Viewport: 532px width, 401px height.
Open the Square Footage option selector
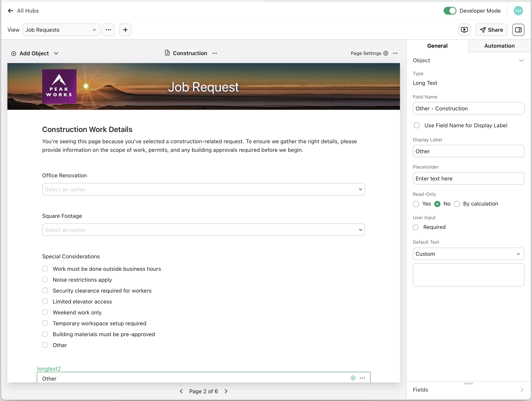pyautogui.click(x=203, y=230)
